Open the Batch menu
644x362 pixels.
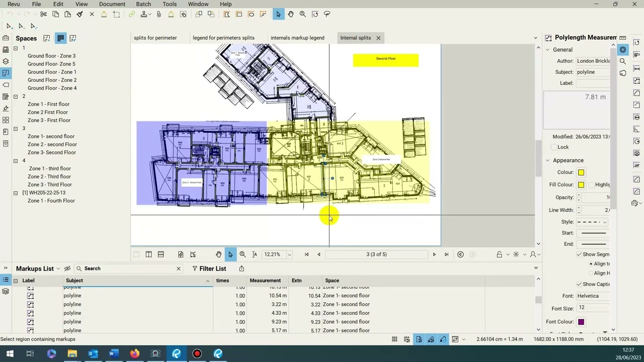[143, 4]
